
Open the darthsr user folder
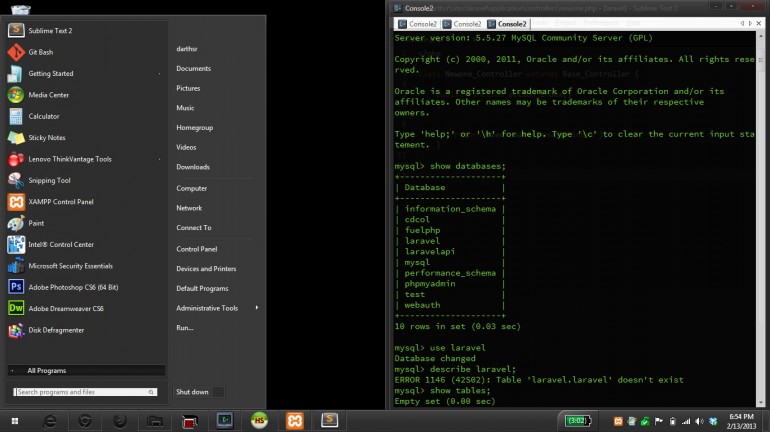[187, 49]
